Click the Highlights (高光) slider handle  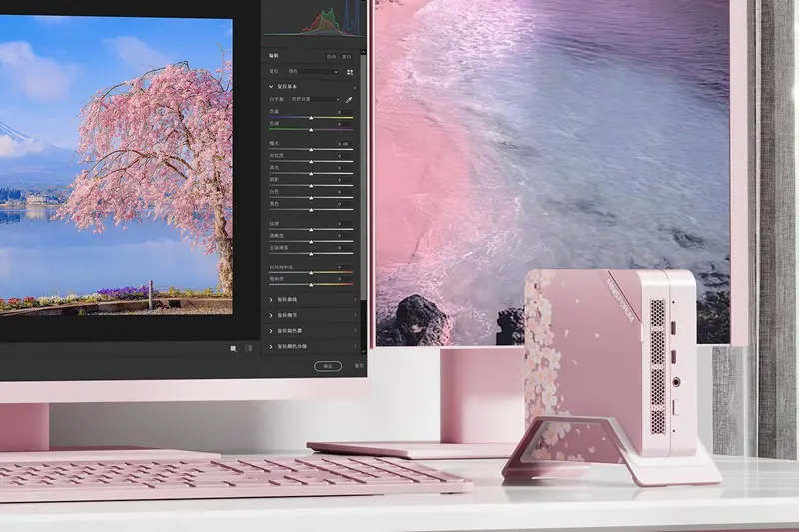coord(311,174)
